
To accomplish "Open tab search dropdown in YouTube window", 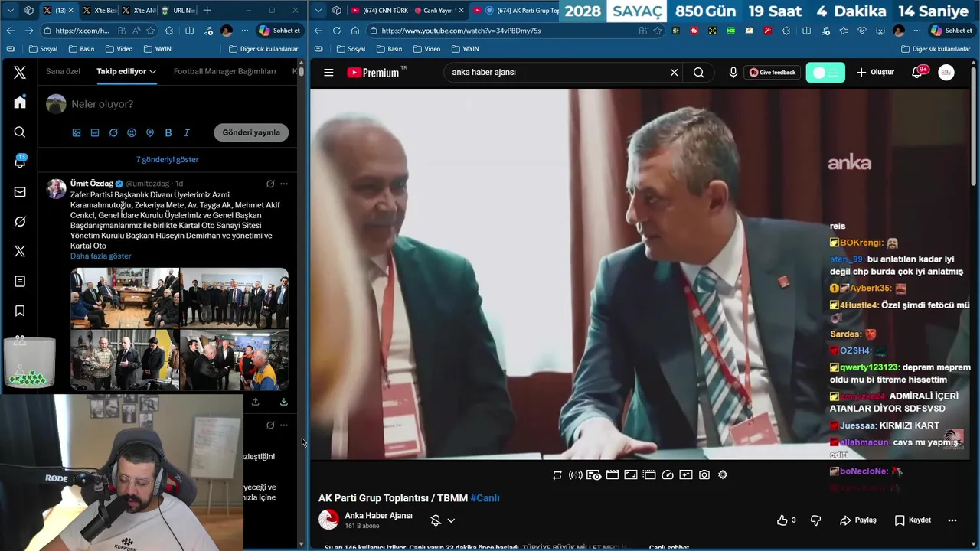I will [x=318, y=10].
